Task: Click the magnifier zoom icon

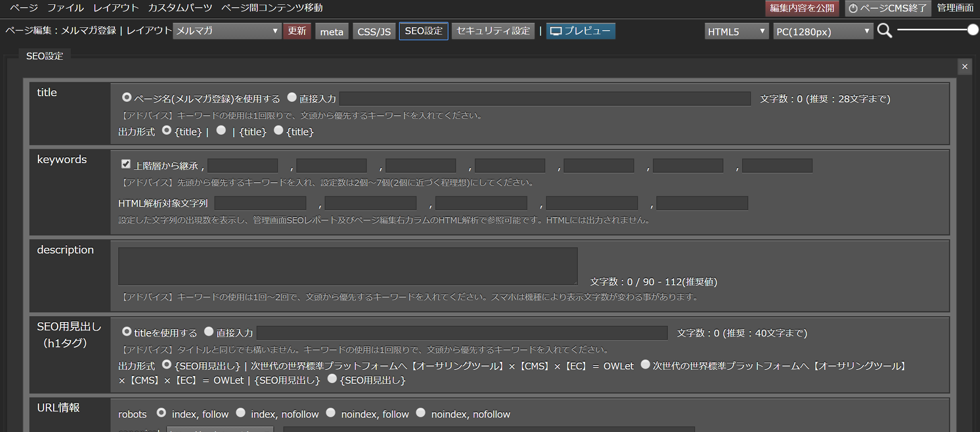Action: tap(885, 31)
